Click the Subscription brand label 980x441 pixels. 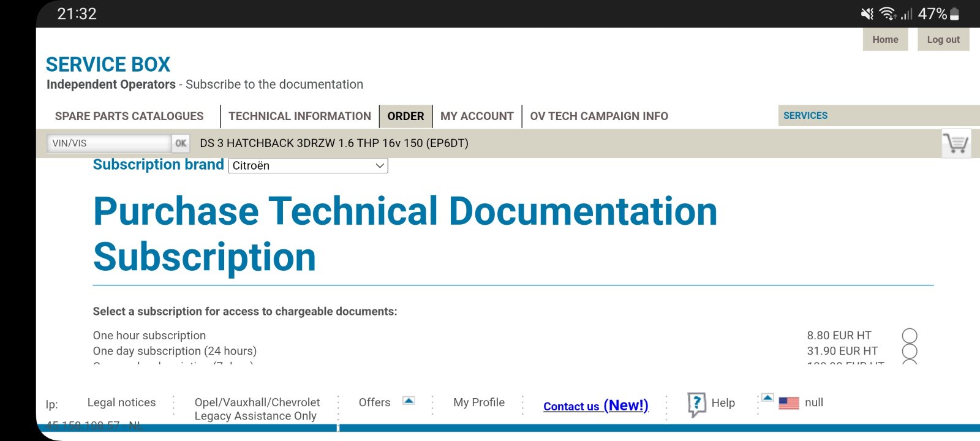pyautogui.click(x=158, y=165)
